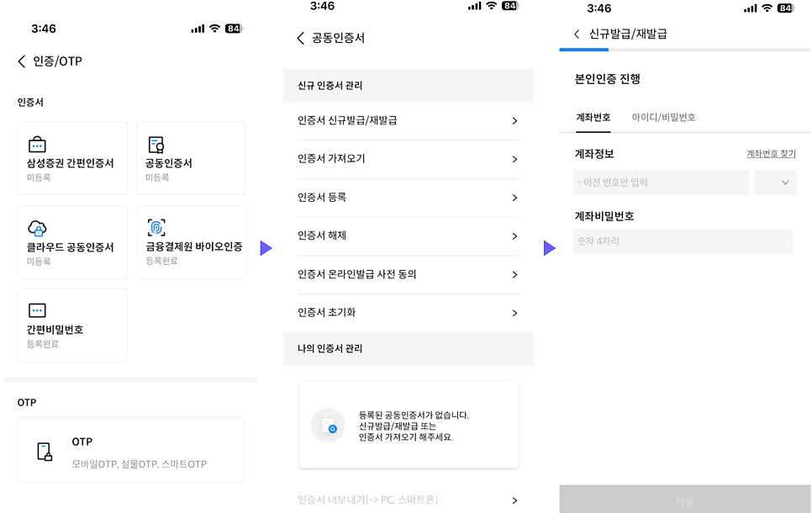This screenshot has width=812, height=513.
Task: Expand the 인증서 초기화 row
Action: (409, 313)
